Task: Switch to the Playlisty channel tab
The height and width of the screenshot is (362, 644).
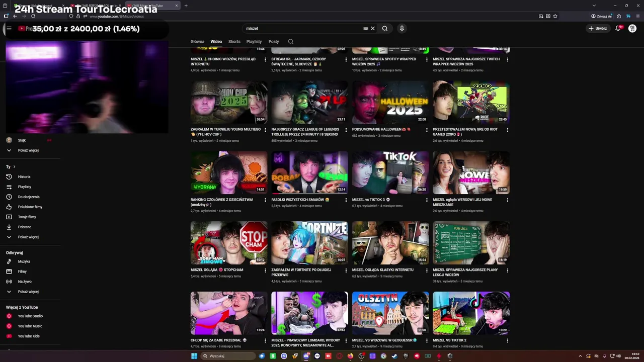Action: click(x=254, y=42)
